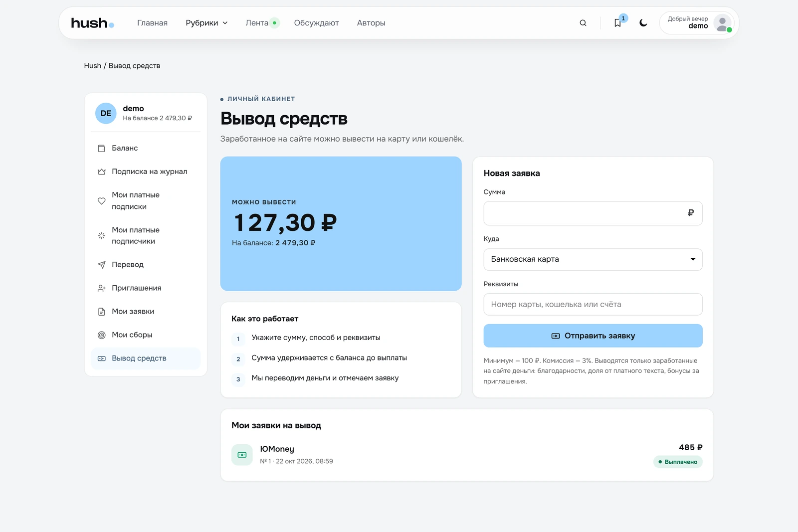Viewport: 798px width, 532px height.
Task: Toggle dark mode moon icon
Action: (x=643, y=23)
